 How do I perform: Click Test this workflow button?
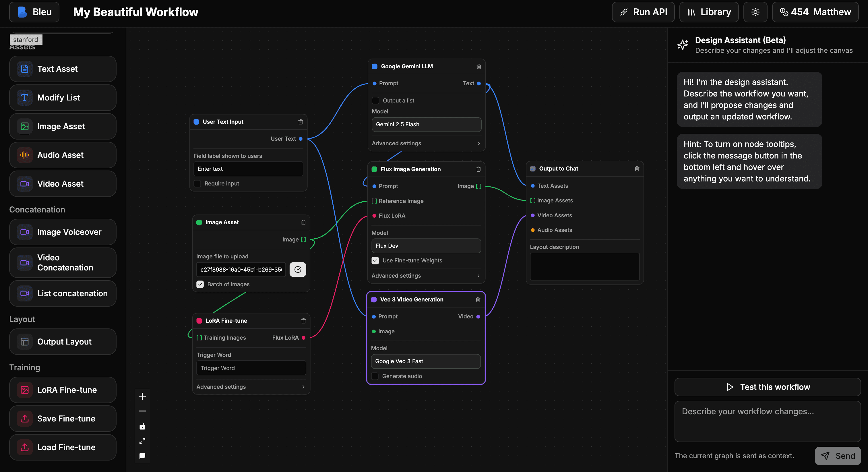(767, 387)
